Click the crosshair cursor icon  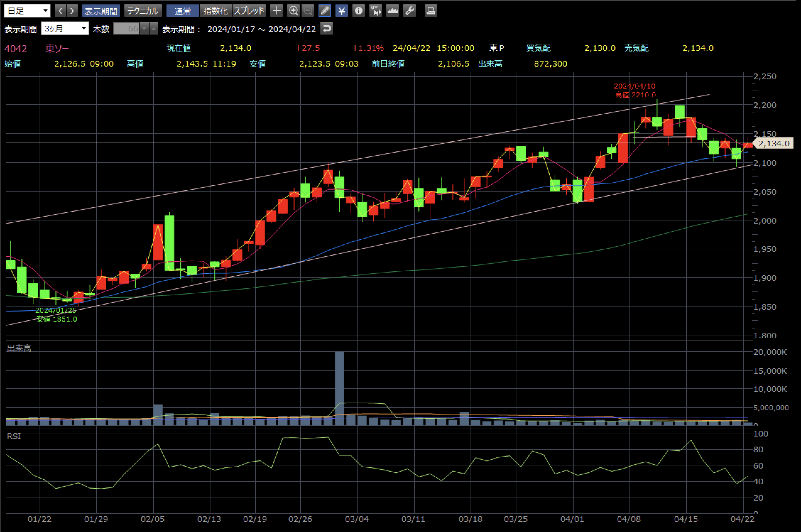[276, 11]
